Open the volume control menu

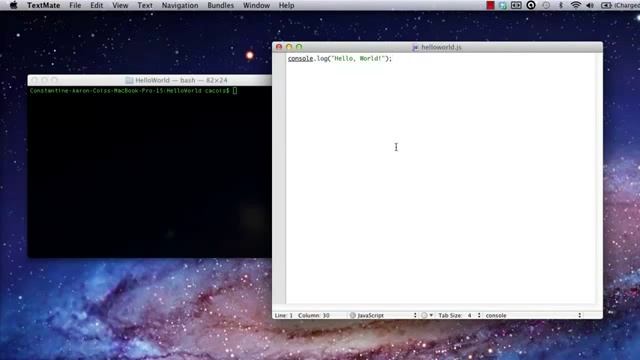[x=590, y=5]
